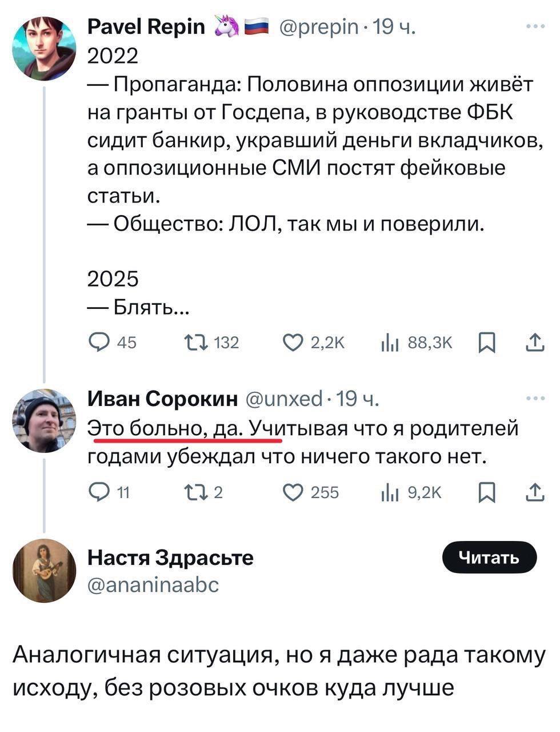Screen dimensions: 560x732
Task: View analytics for Иван Сорокин's reply
Action: pyautogui.click(x=389, y=492)
